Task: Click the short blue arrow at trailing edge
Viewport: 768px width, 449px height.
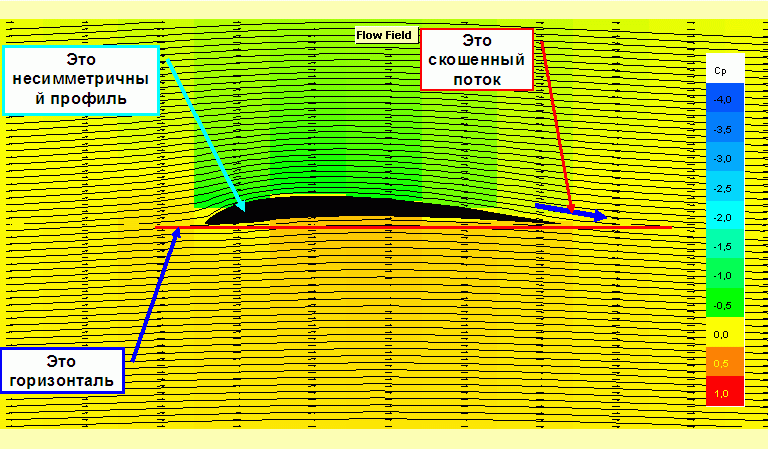Action: pos(571,211)
